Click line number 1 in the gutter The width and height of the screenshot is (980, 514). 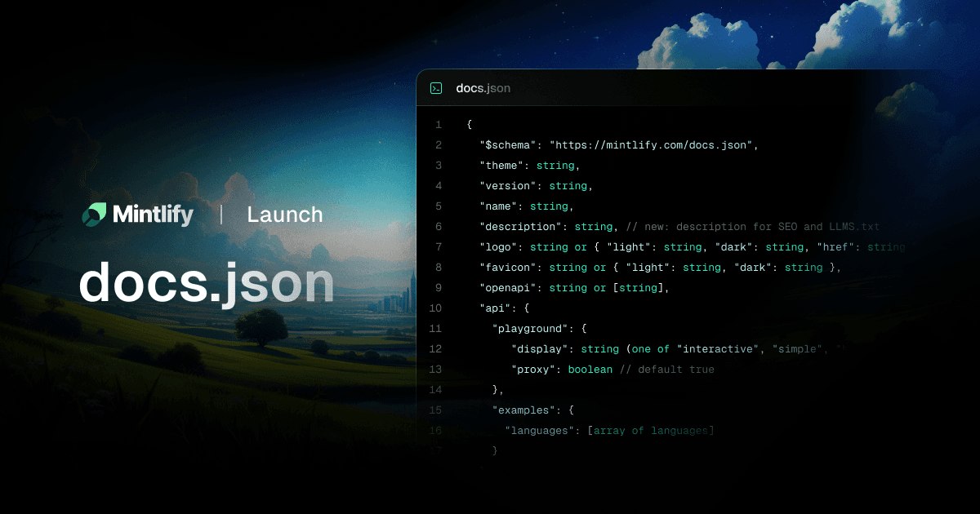point(439,125)
